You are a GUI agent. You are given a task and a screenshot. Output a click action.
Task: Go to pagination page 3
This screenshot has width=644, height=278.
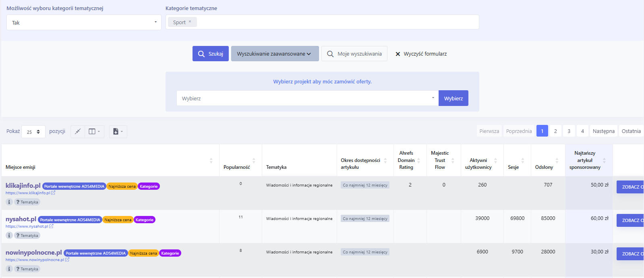(x=569, y=131)
